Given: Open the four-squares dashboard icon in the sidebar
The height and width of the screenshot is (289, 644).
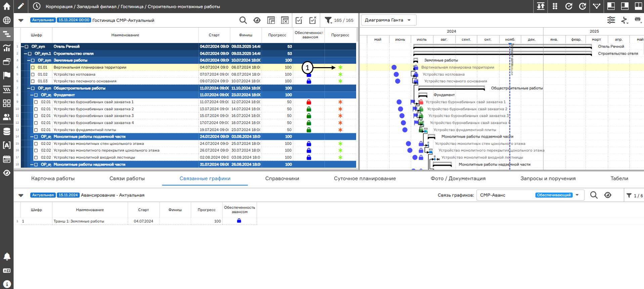Looking at the screenshot, I should click(7, 103).
